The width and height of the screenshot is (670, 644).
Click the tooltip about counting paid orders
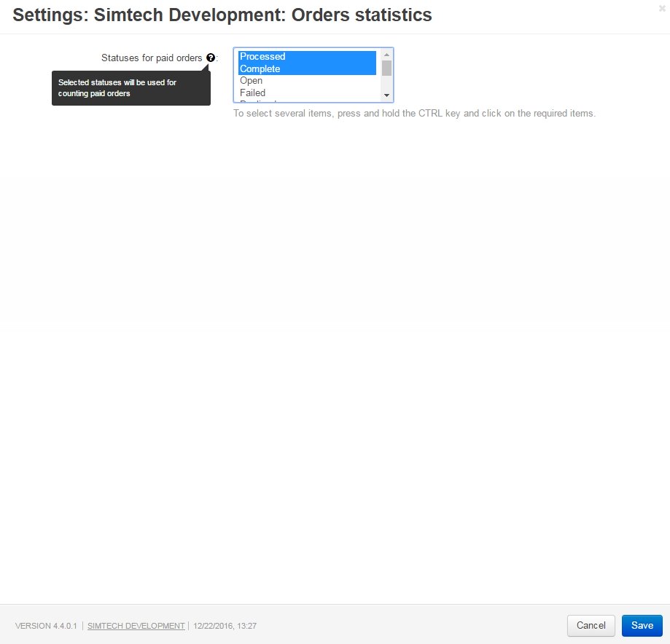point(131,88)
